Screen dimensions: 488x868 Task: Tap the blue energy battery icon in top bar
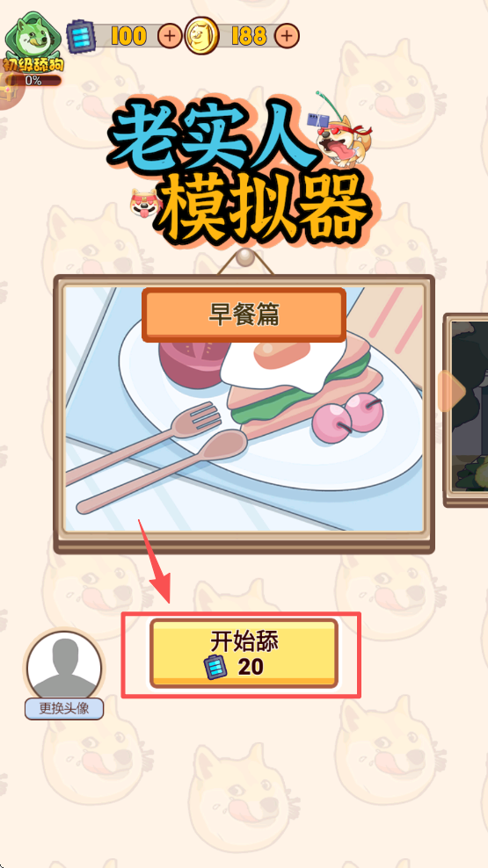[82, 36]
